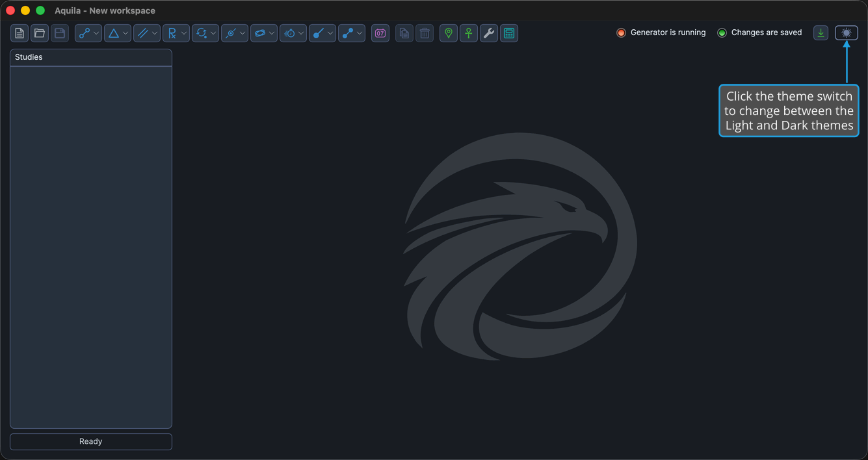
Task: Expand the circular arrows tool dropdown
Action: pos(213,33)
